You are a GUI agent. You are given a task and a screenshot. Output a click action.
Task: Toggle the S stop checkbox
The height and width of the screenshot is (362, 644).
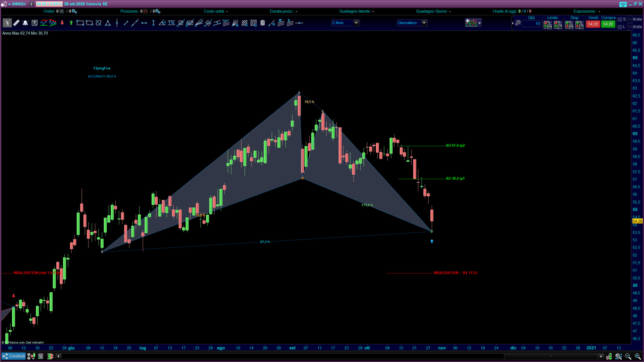pos(620,19)
